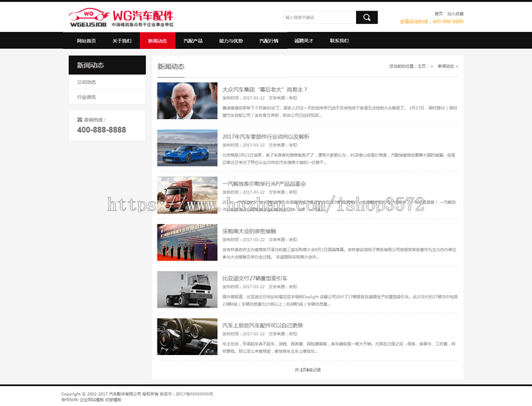Click the 企业网站模板 footer link
Viewport: 532px width, 406px height.
(x=92, y=400)
